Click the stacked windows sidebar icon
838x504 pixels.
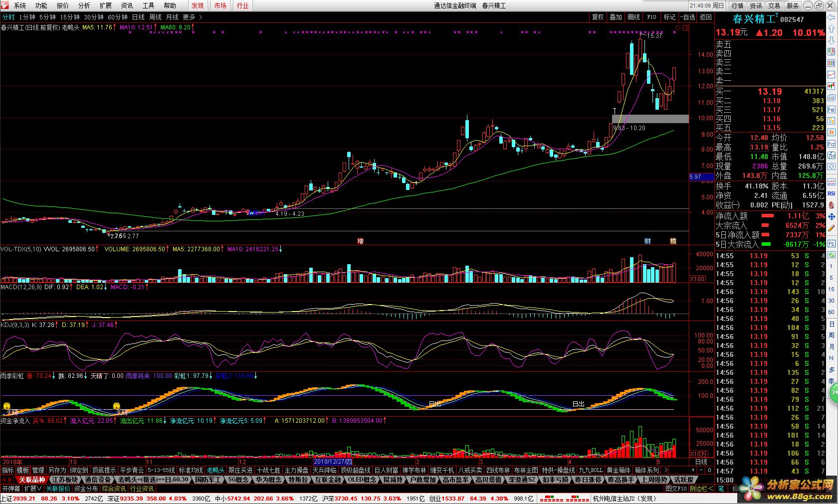click(x=832, y=98)
